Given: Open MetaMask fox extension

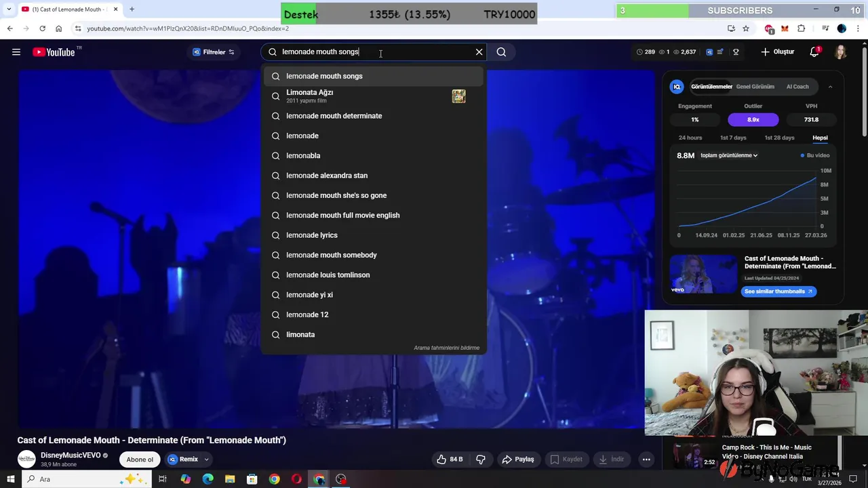Looking at the screenshot, I should (785, 28).
